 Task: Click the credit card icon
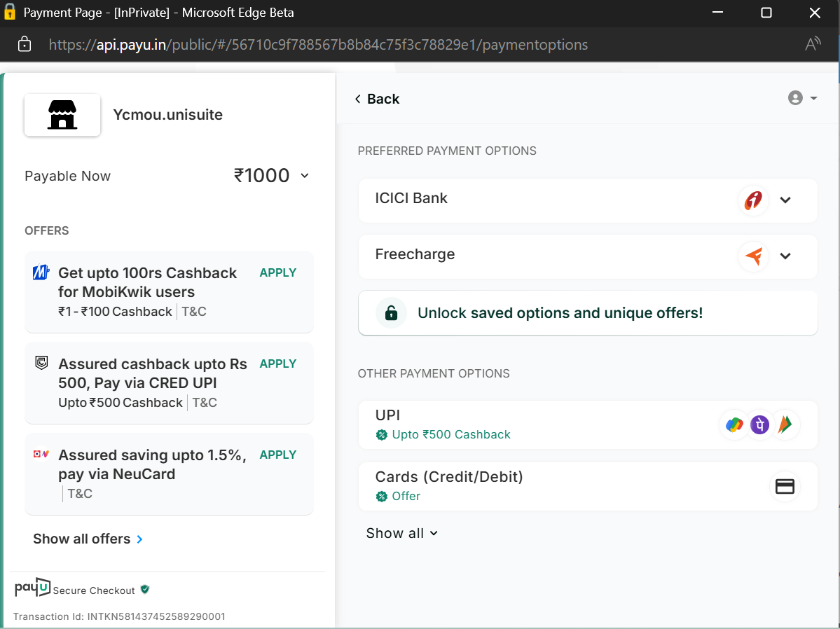(x=785, y=486)
